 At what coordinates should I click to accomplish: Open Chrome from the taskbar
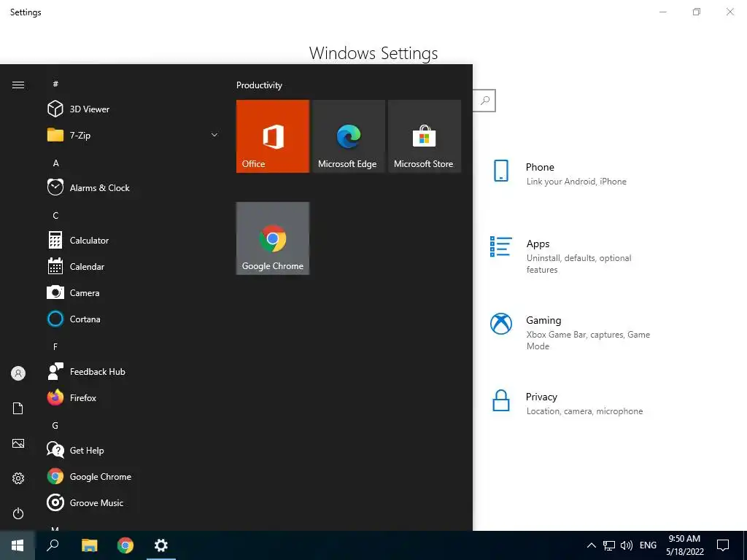coord(125,545)
